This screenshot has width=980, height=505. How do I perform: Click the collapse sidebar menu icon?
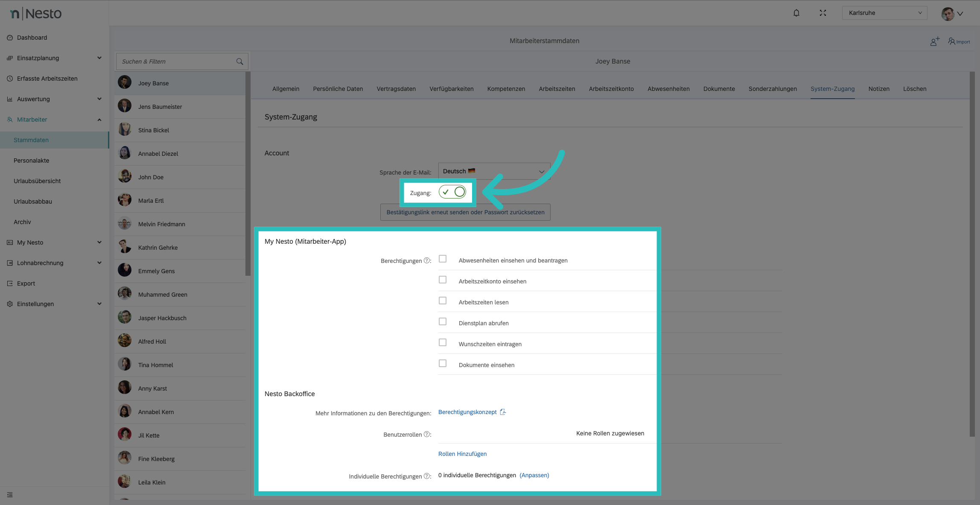[x=10, y=495]
